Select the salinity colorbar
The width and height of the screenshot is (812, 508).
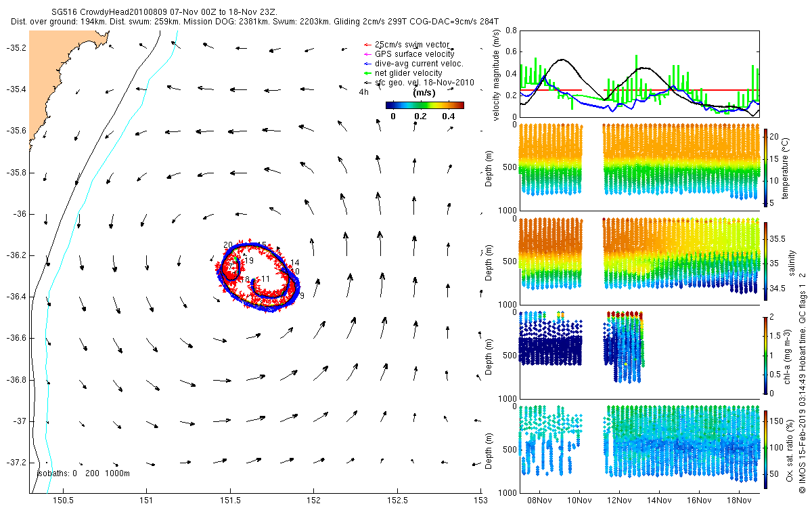coord(766,260)
